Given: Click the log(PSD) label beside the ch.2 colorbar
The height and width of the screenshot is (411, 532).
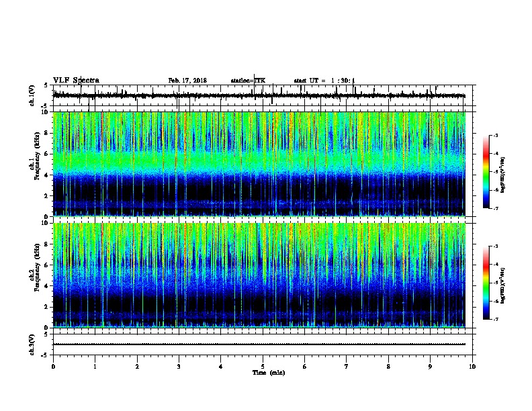Looking at the screenshot, I should pos(502,285).
